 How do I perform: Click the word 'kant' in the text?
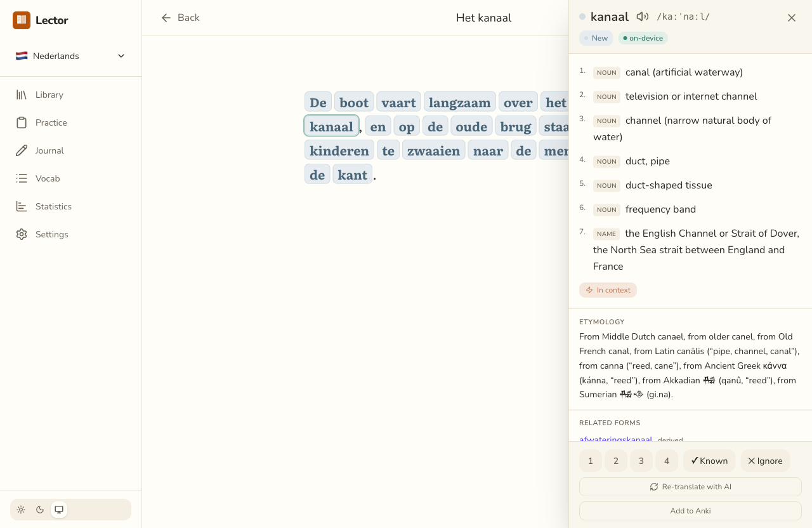pyautogui.click(x=353, y=175)
